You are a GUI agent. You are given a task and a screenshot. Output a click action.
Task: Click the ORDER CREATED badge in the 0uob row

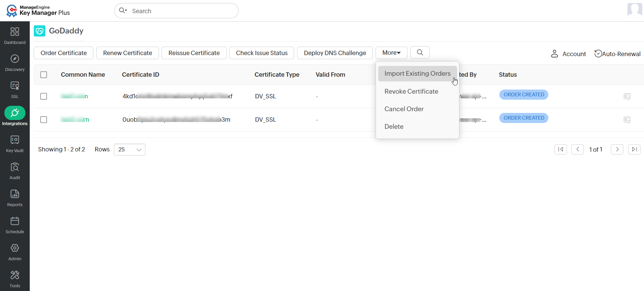tap(524, 118)
